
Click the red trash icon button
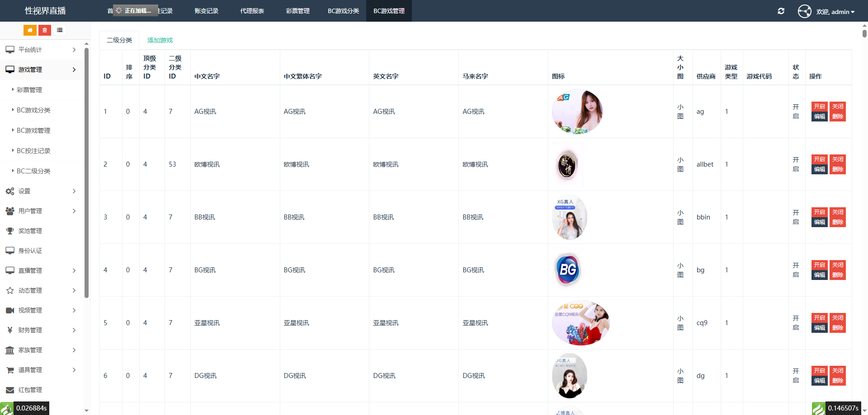click(x=44, y=30)
